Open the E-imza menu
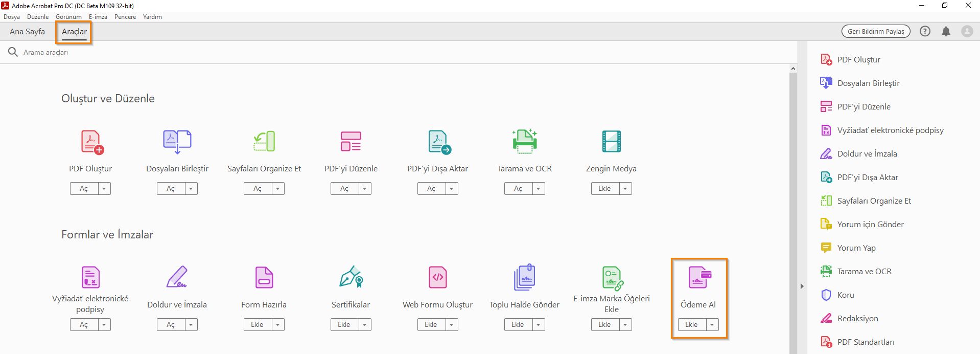This screenshot has width=980, height=354. point(98,17)
